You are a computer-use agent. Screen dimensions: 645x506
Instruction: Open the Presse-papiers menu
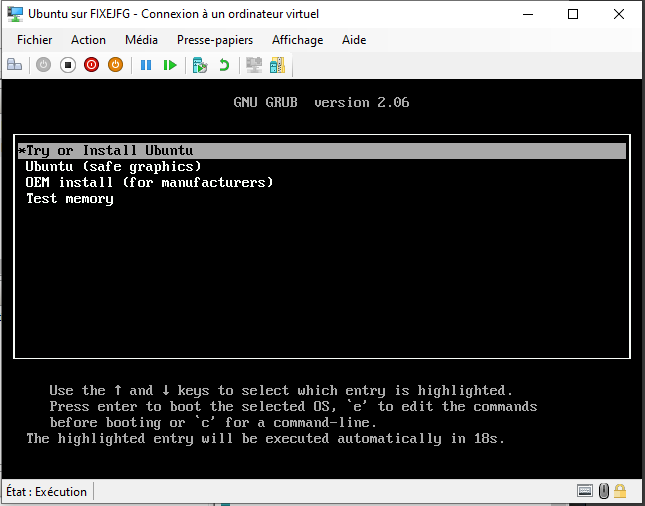(x=215, y=40)
